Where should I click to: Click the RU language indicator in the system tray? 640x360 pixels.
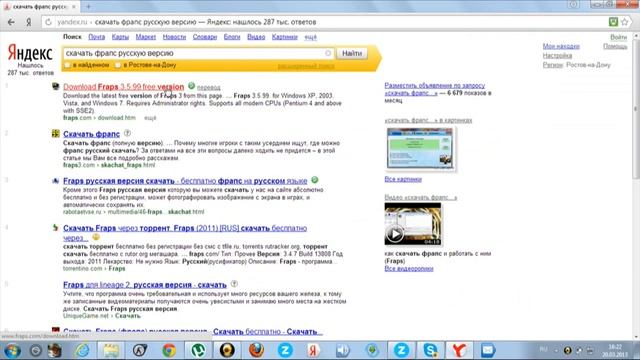(543, 349)
